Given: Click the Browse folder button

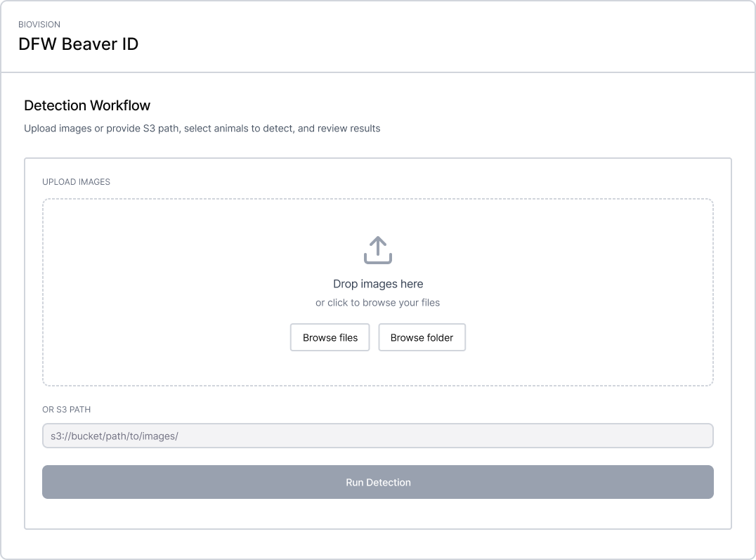Looking at the screenshot, I should click(x=422, y=337).
